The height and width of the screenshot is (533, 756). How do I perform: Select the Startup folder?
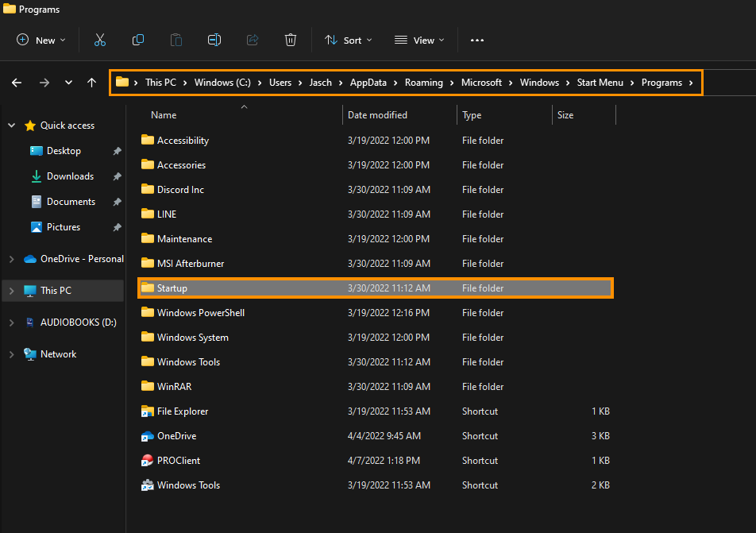376,288
